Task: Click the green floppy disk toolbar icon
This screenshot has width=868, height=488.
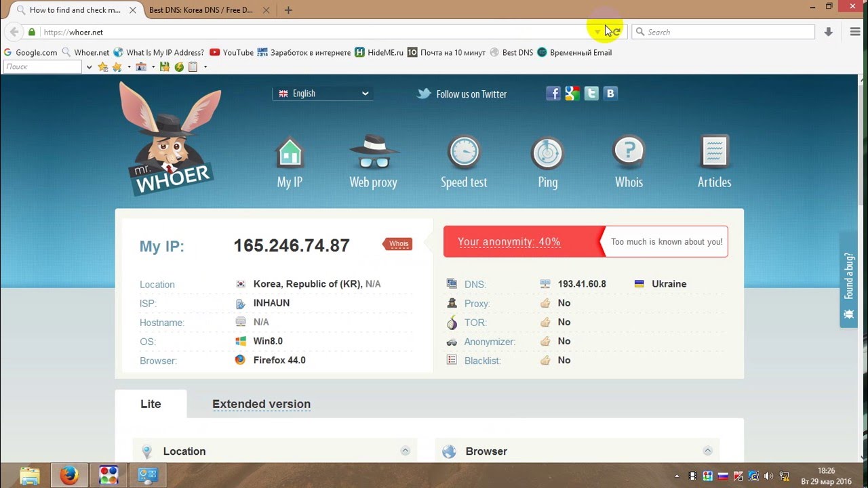Action: (164, 67)
